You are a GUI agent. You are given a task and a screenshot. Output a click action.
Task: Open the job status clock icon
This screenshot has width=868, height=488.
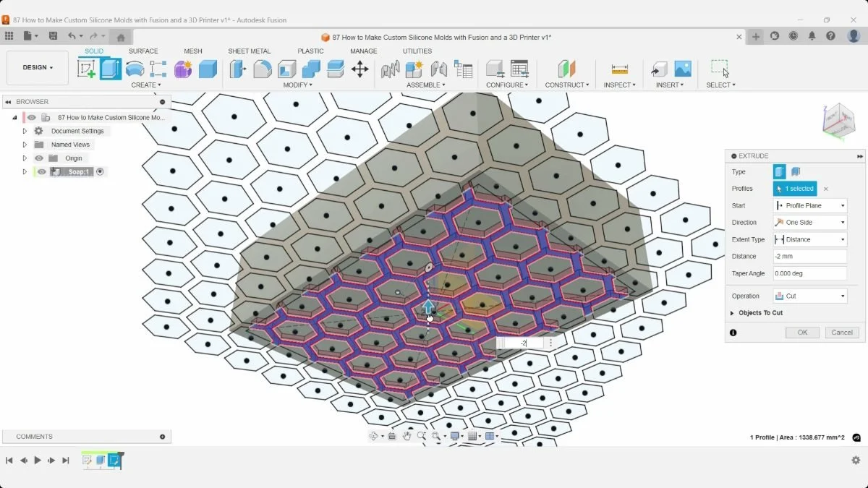[x=793, y=36]
